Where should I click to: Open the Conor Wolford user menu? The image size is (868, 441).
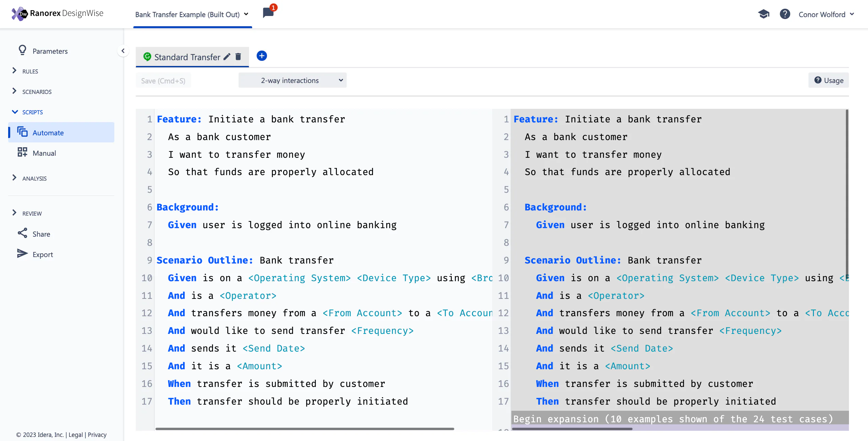(826, 15)
